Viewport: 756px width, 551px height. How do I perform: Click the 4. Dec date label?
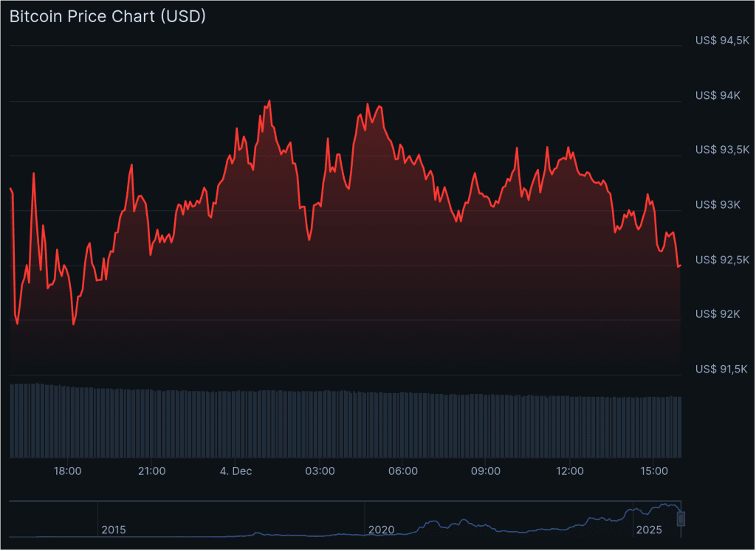(236, 471)
